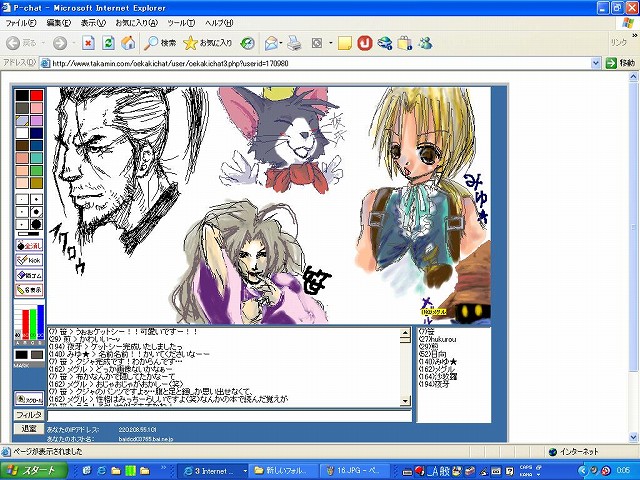This screenshot has width=640, height=480.
Task: Open the お気に入り(A) menu
Action: click(x=136, y=23)
